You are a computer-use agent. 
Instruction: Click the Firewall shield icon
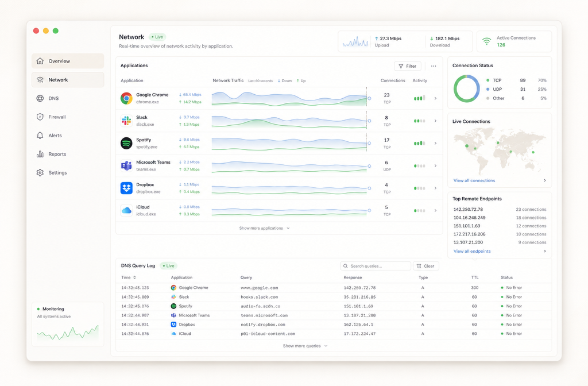40,117
